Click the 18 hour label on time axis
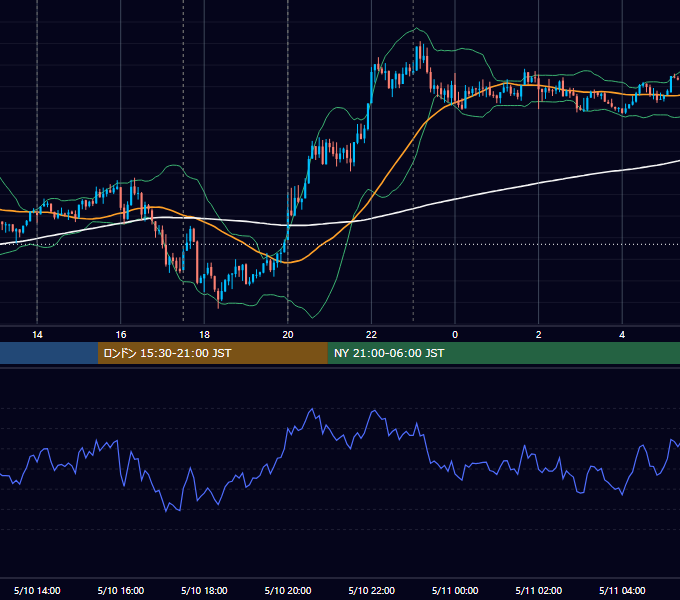 [204, 335]
